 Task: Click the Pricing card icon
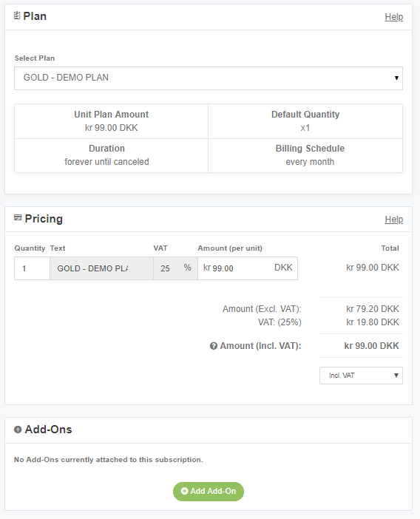18,217
